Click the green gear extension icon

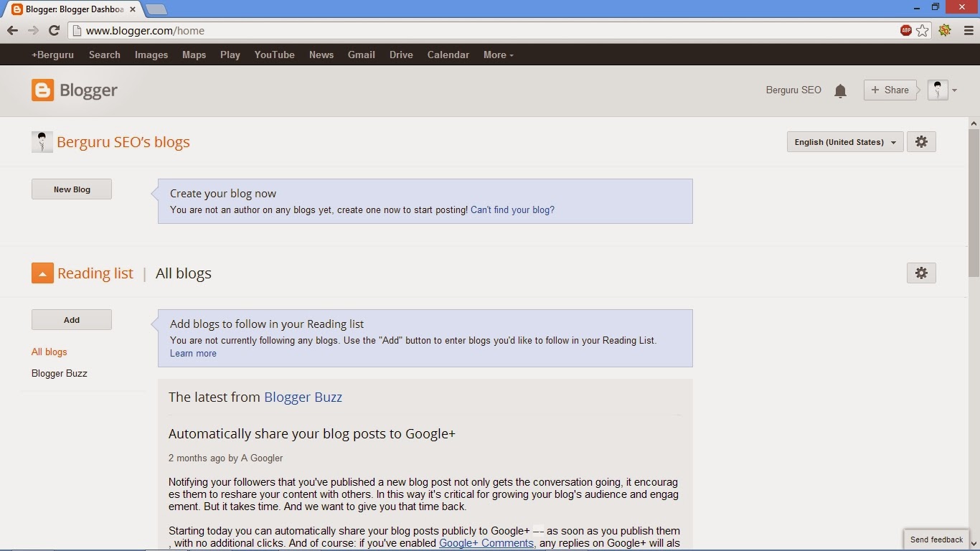[945, 30]
